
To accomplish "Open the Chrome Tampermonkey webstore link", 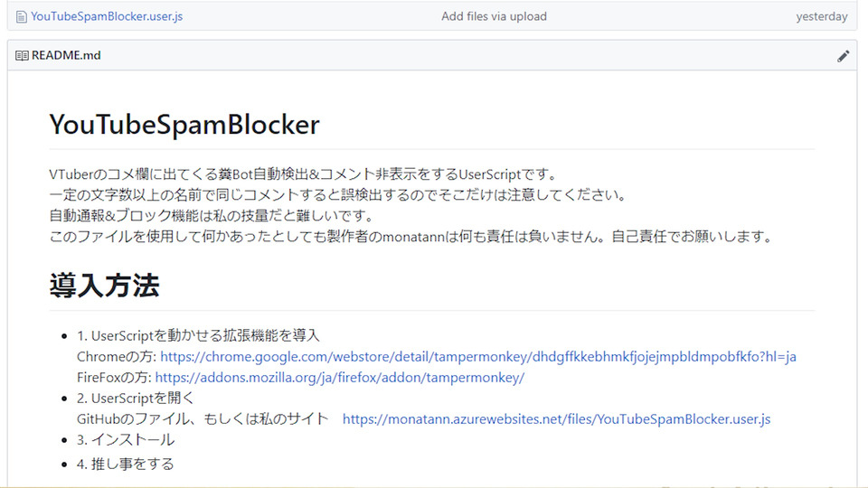I will (x=477, y=357).
